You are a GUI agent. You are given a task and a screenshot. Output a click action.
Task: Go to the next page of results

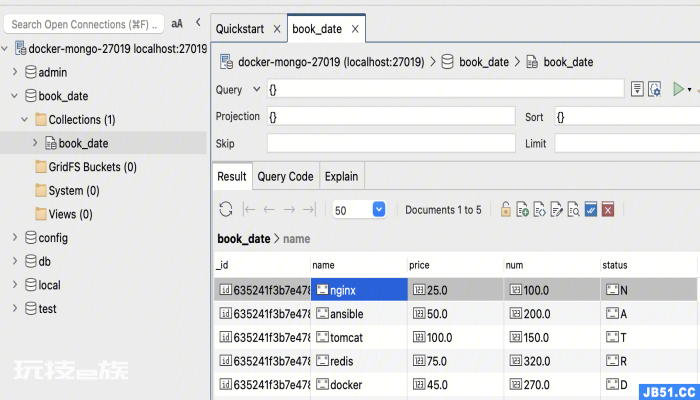pyautogui.click(x=289, y=209)
